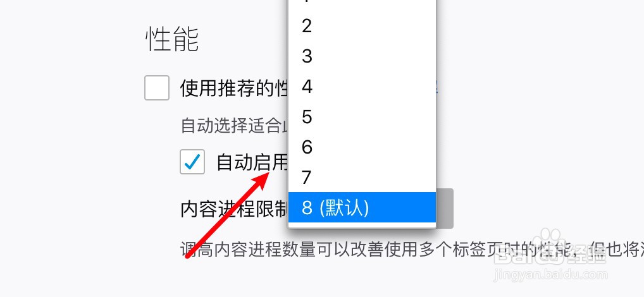Click the 内容进程限制 label

[234, 209]
